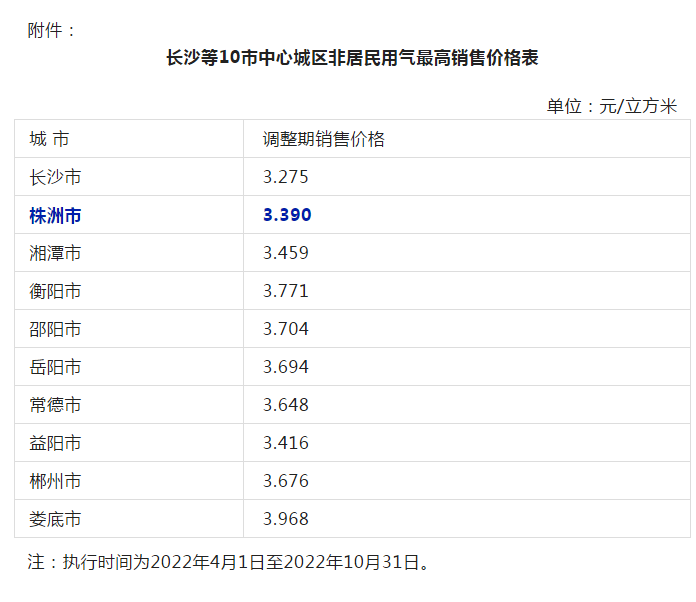
Task: Click the 附件 label at top
Action: pos(52,30)
